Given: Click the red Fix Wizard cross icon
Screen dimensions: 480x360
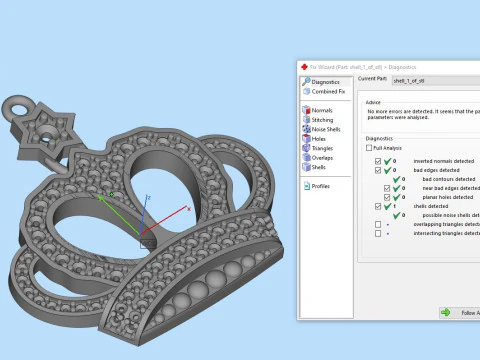Looking at the screenshot, I should click(304, 67).
